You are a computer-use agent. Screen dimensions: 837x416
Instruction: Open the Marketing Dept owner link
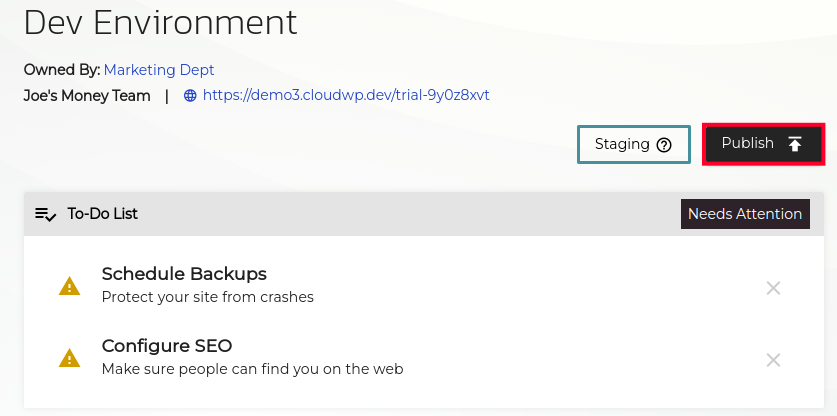click(x=159, y=70)
